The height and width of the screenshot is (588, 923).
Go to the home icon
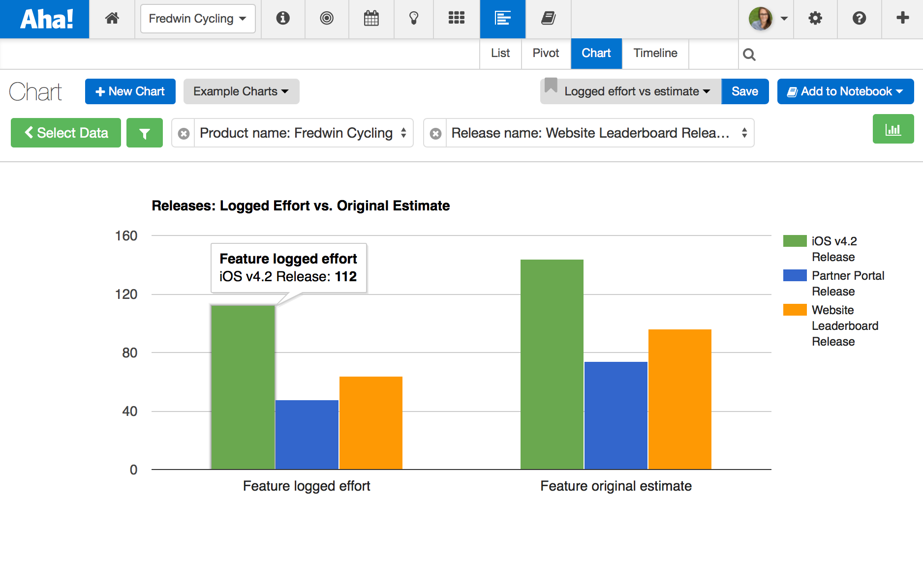[112, 18]
